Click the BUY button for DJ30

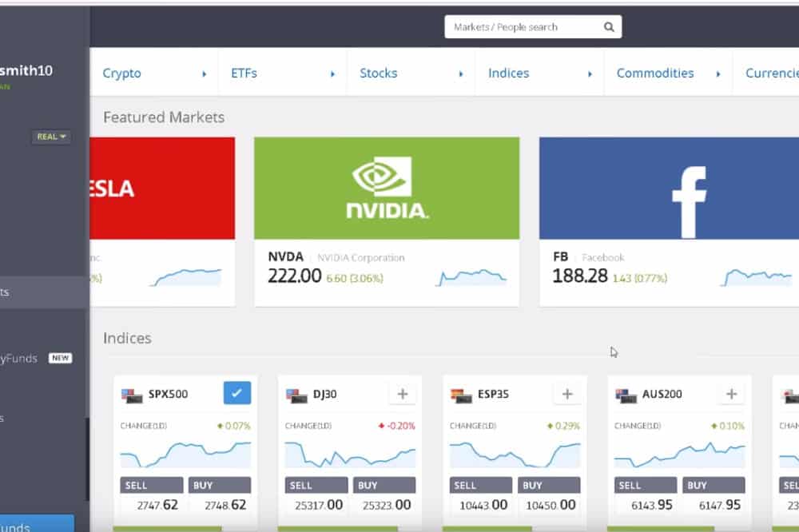click(384, 485)
